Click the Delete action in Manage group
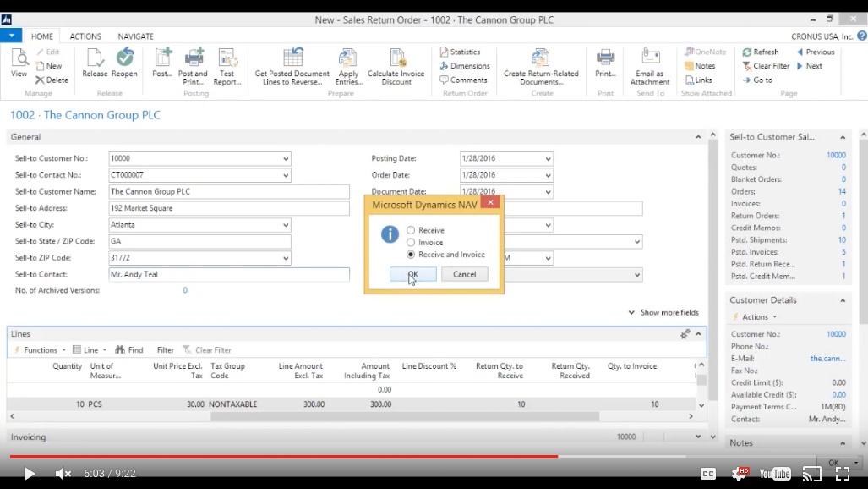This screenshot has height=489, width=868. pos(52,80)
